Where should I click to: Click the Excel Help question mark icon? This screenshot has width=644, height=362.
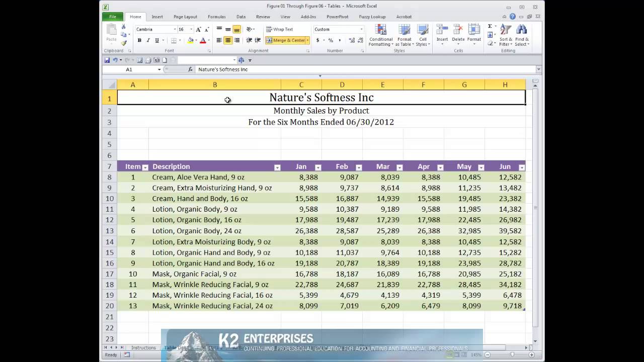(512, 17)
